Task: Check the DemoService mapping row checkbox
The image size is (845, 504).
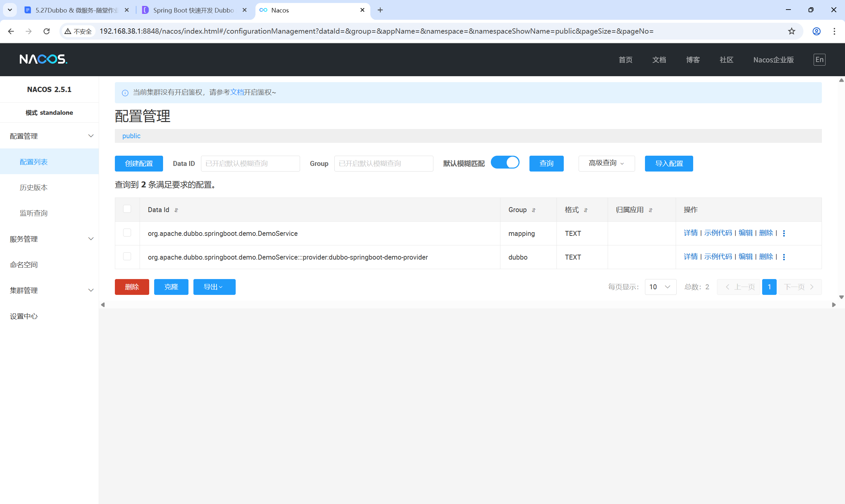Action: pyautogui.click(x=127, y=233)
